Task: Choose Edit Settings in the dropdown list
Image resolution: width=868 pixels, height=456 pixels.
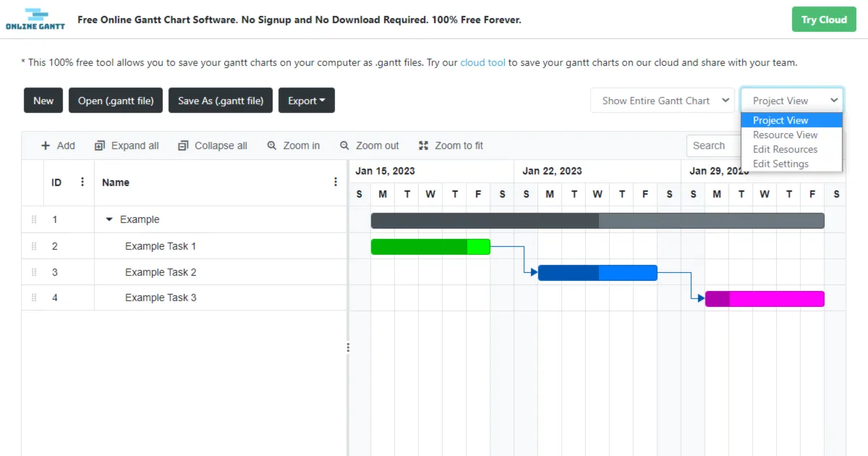Action: (780, 164)
